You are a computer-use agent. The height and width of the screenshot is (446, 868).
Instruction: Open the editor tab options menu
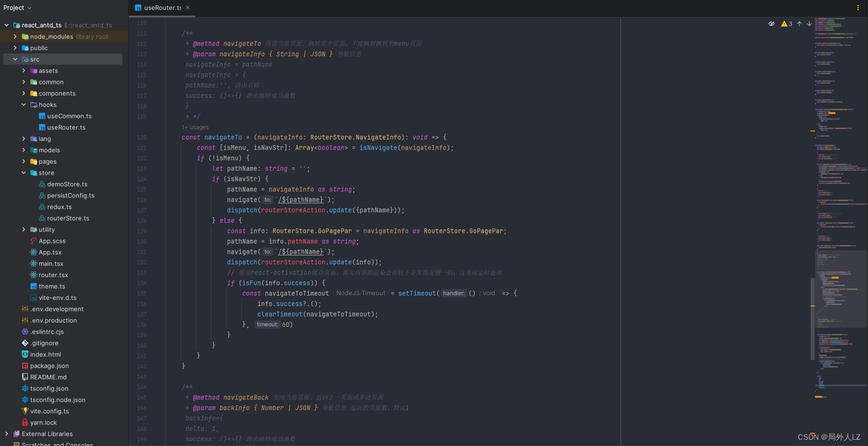point(858,8)
